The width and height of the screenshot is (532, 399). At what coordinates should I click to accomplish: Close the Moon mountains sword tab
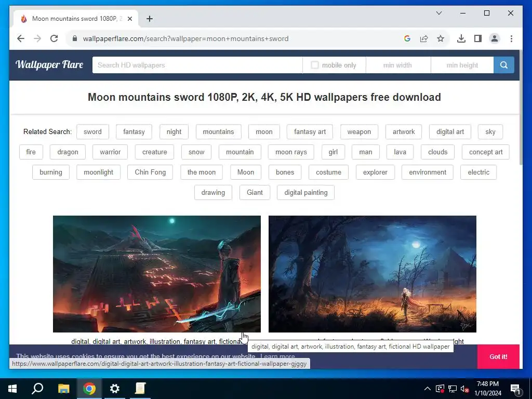[129, 19]
